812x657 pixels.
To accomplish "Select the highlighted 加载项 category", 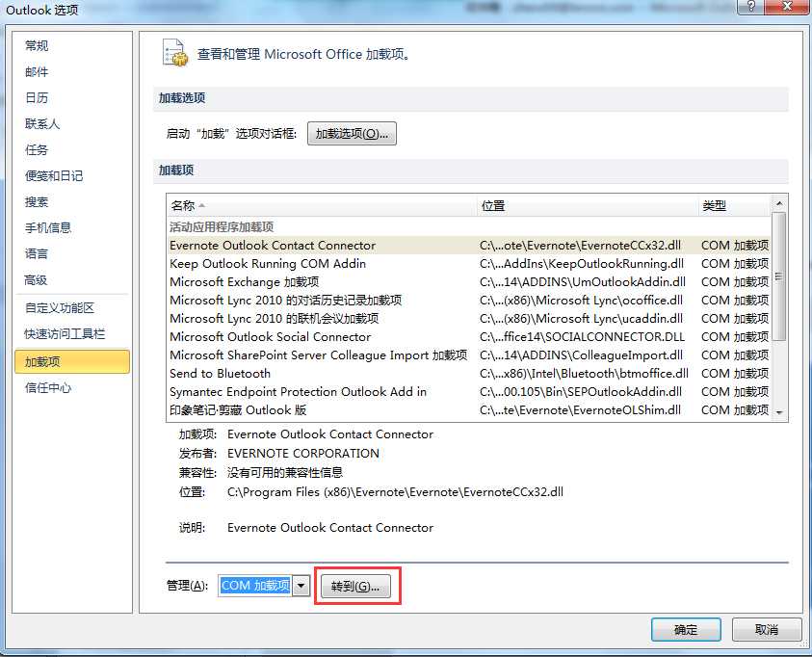I will pos(72,361).
